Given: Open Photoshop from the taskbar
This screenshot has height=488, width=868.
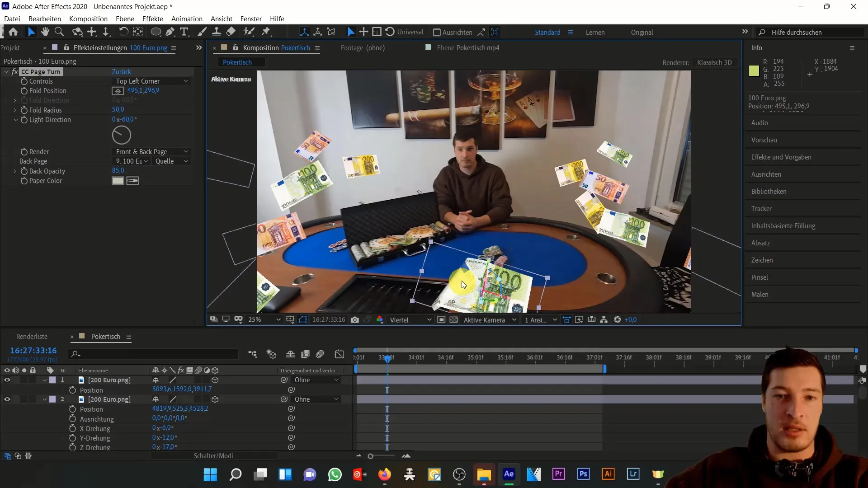Looking at the screenshot, I should coord(583,474).
